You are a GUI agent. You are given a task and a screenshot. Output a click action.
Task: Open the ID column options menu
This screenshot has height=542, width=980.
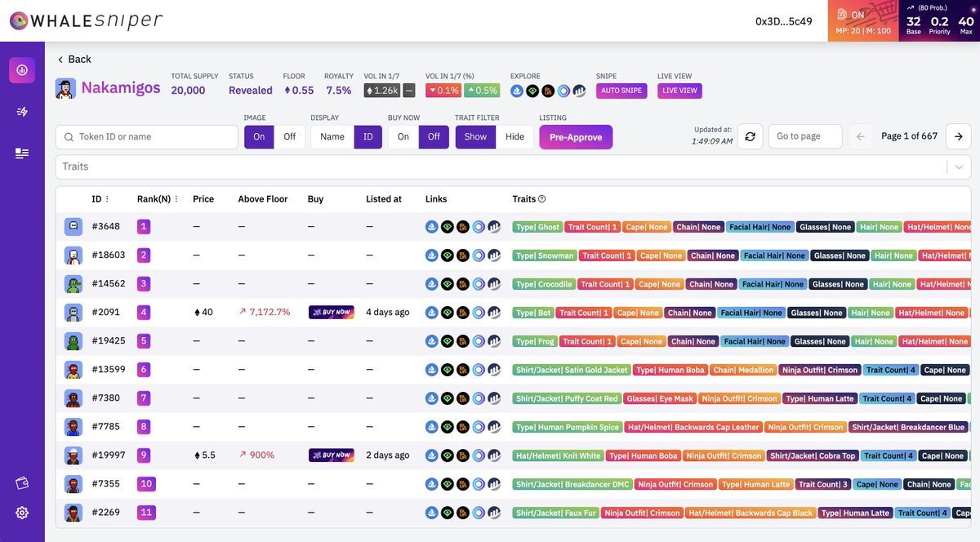tap(107, 199)
